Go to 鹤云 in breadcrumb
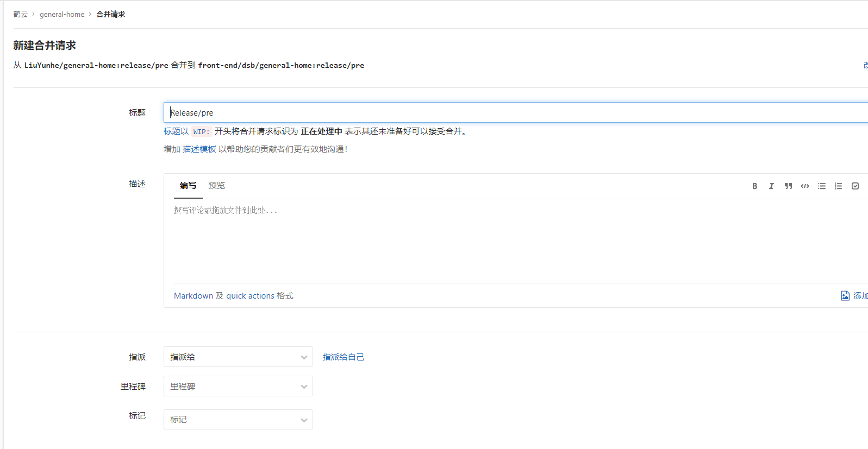Viewport: 868px width, 449px height. 21,14
